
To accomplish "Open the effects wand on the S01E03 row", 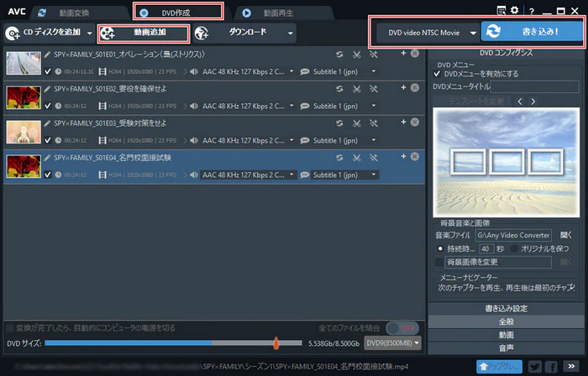I will (x=374, y=123).
